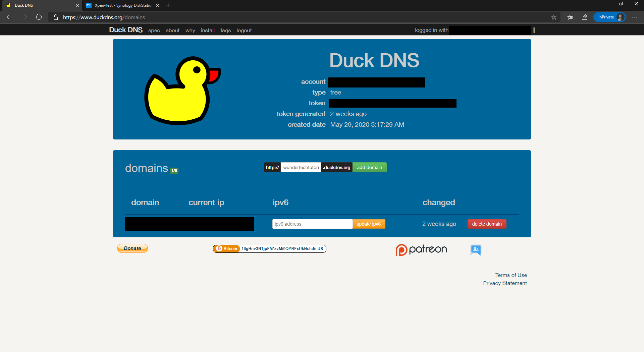644x352 pixels.
Task: Click the Duck DNS brand link
Action: click(x=126, y=30)
